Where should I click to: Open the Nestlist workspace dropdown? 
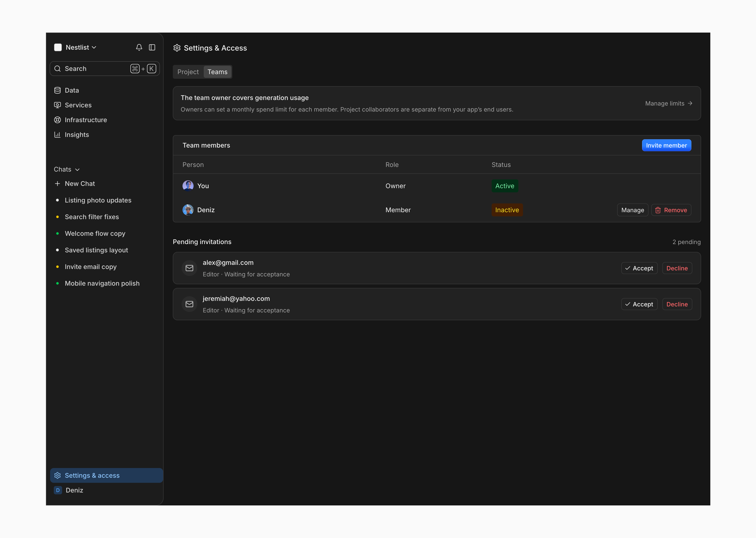[81, 47]
